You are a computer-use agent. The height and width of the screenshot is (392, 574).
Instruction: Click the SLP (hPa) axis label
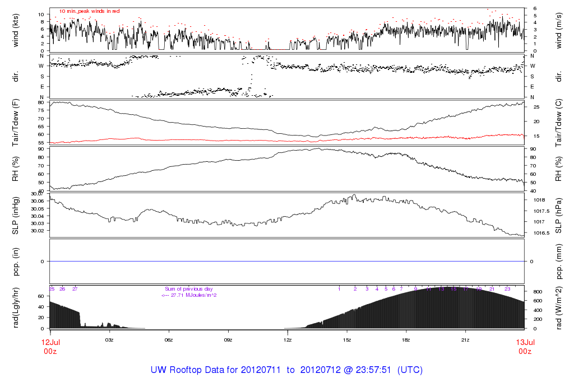pos(559,216)
